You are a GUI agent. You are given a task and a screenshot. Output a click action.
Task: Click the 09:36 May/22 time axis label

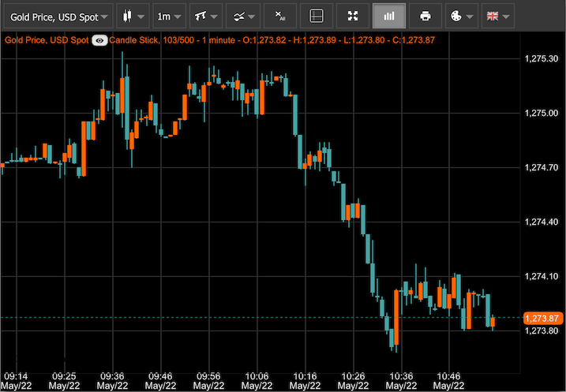113,381
